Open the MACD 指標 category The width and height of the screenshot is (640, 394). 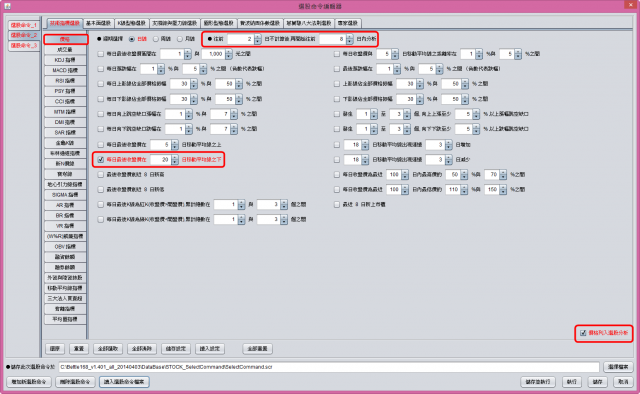tap(65, 70)
